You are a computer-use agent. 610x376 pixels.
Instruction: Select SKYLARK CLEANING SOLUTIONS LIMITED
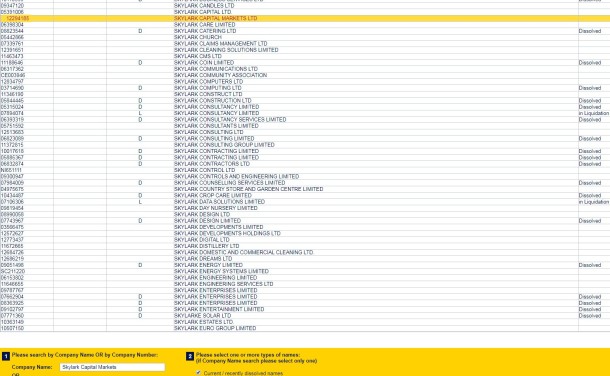[226, 50]
